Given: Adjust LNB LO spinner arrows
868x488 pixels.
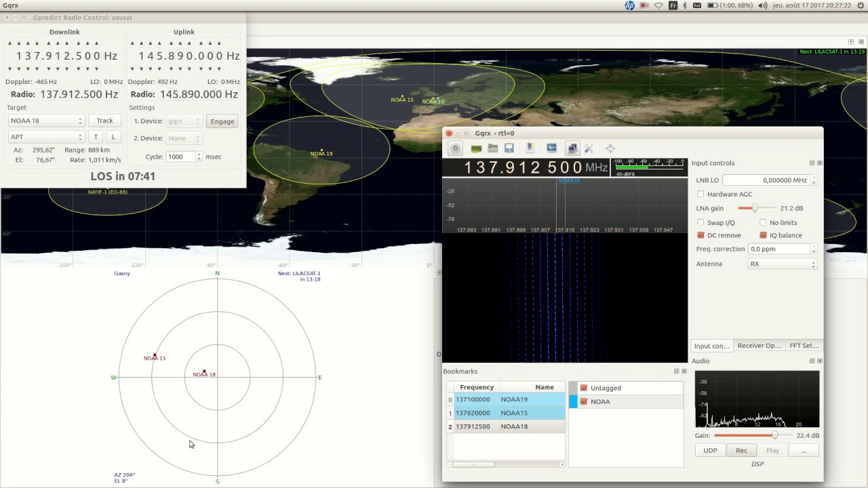Looking at the screenshot, I should (813, 180).
